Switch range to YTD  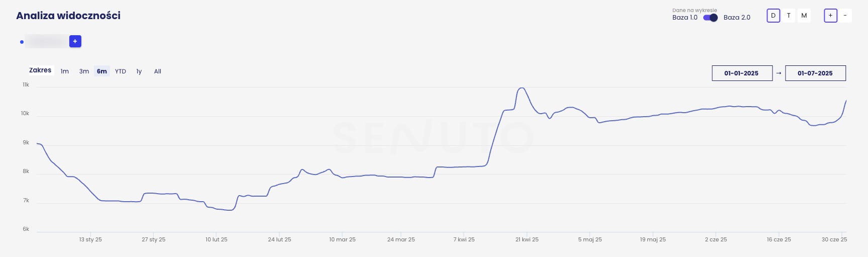121,71
